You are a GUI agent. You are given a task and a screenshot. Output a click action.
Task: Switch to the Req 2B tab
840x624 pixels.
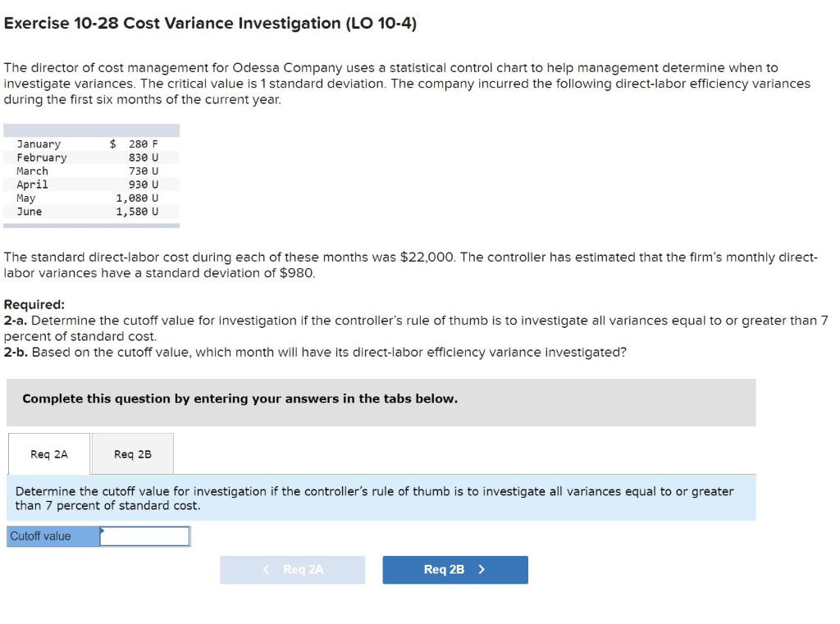click(x=132, y=453)
